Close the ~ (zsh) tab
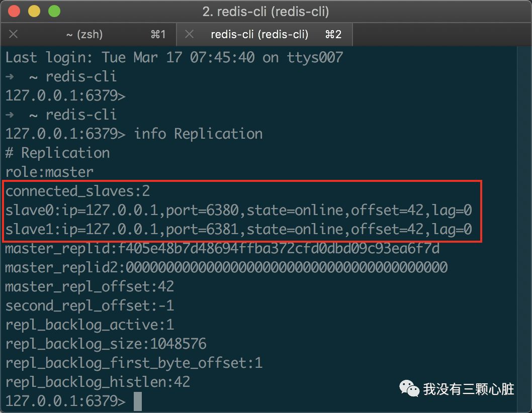The image size is (532, 413). [x=14, y=34]
